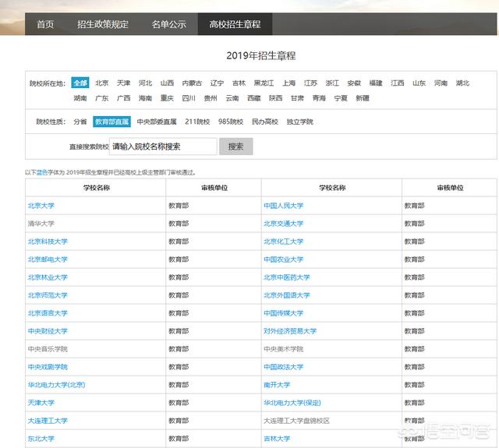The width and height of the screenshot is (499, 448).
Task: Open 南开大学 link
Action: 277,385
